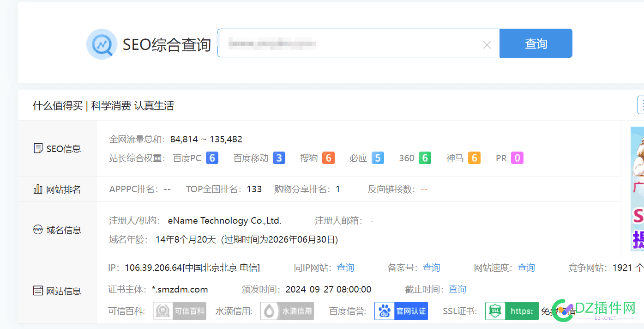Viewport: 644px width, 329px height.
Task: Open the advertisement banner on the right
Action: tap(637, 189)
